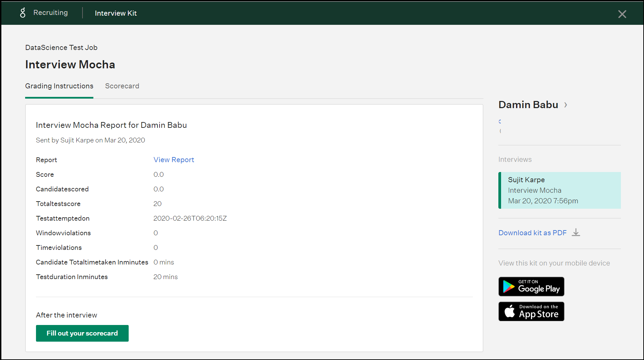Click the Windowviolations label
Screen dimensions: 644x360
[63, 233]
